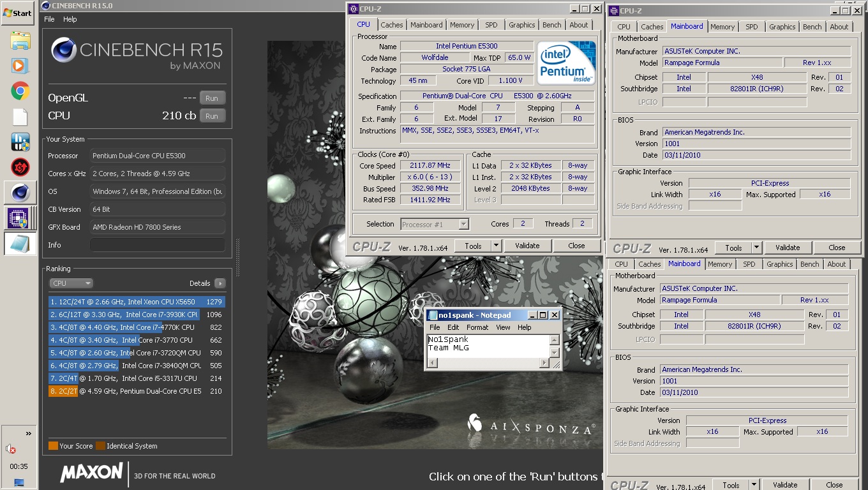868x490 pixels.
Task: Open the Cinebench File menu
Action: click(49, 19)
